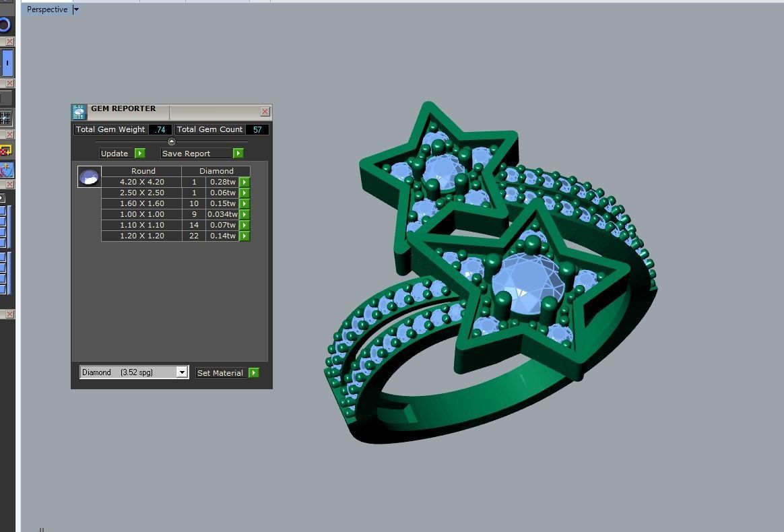The width and height of the screenshot is (784, 532).
Task: Click count 14 in 1.10 X 1.10 row
Action: tap(194, 225)
